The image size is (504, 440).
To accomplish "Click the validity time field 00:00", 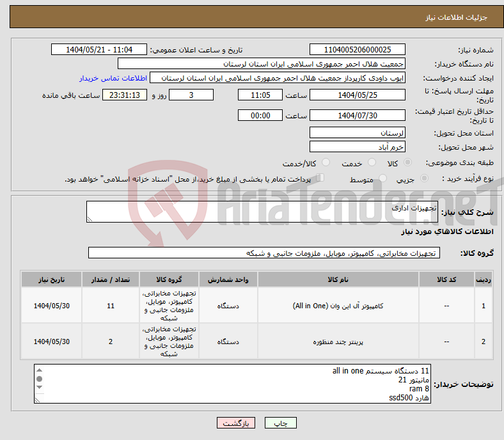I will coord(260,115).
